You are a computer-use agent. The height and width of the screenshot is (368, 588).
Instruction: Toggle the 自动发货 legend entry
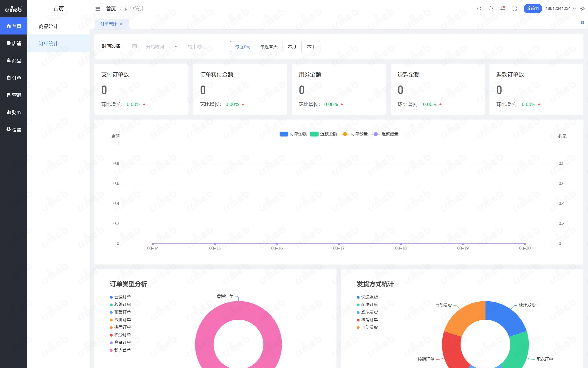367,327
